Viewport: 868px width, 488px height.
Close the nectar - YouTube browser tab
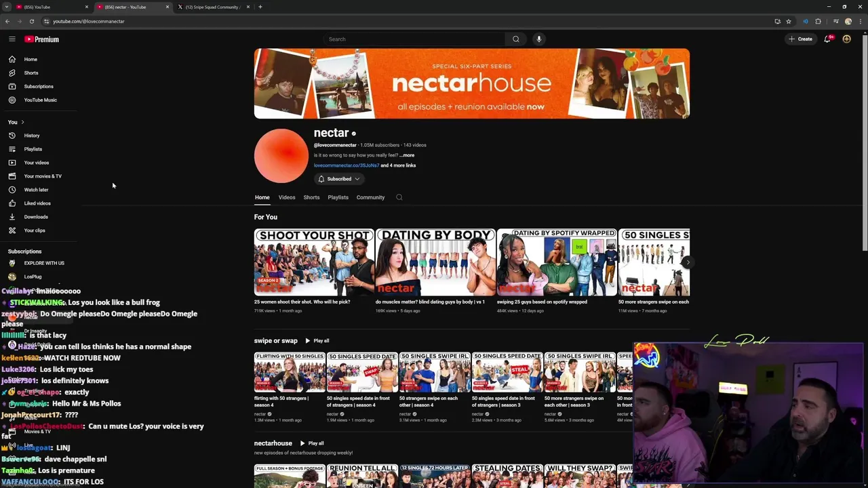click(x=167, y=7)
